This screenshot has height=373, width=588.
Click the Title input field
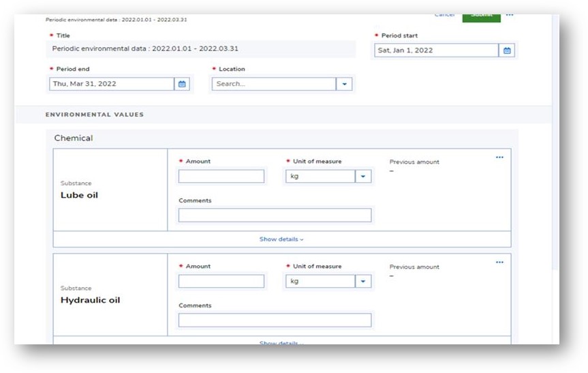200,49
